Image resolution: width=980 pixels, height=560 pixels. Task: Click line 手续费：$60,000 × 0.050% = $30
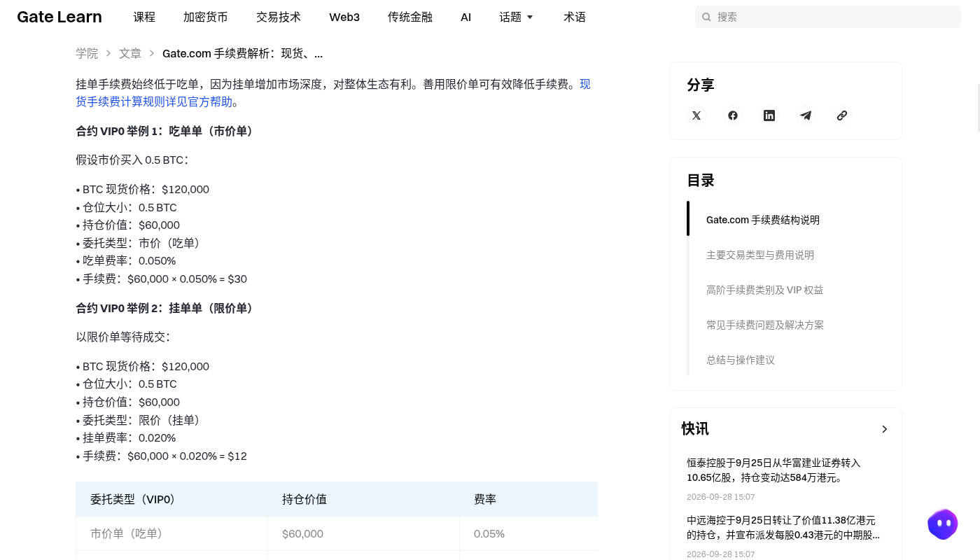pyautogui.click(x=162, y=279)
